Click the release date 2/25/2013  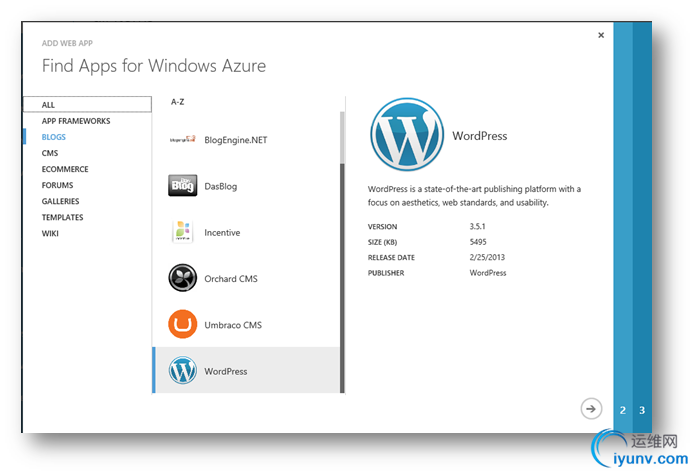(487, 257)
